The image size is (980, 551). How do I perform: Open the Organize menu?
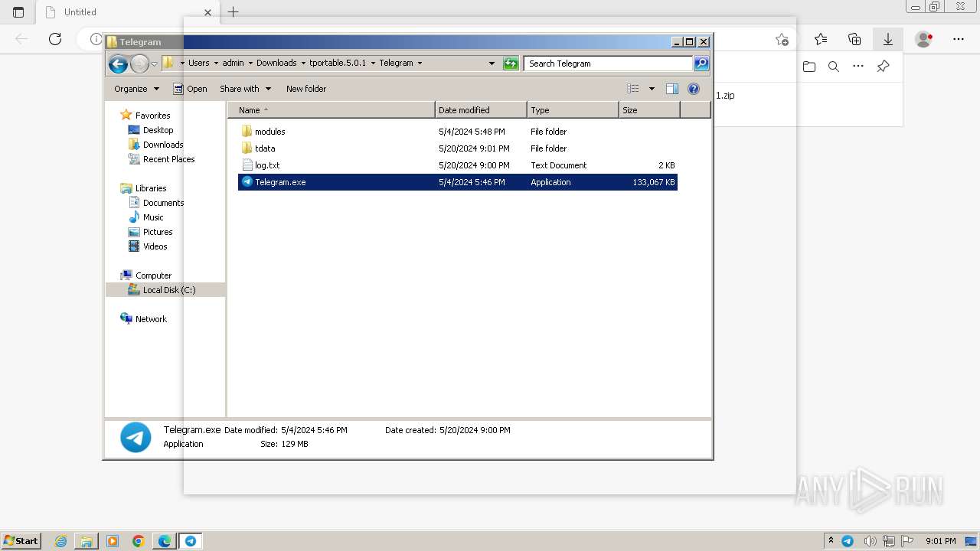(136, 89)
